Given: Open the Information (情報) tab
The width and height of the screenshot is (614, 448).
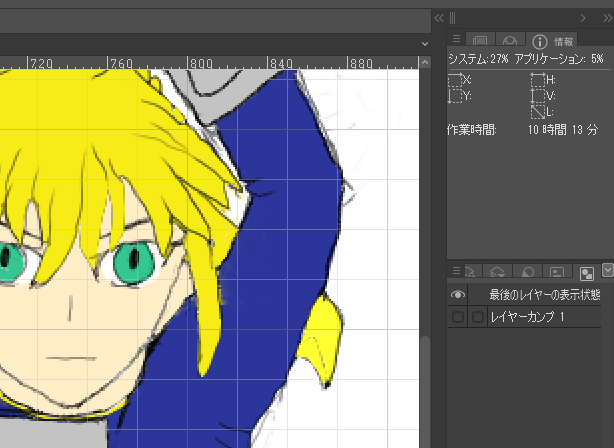Looking at the screenshot, I should pyautogui.click(x=553, y=41).
